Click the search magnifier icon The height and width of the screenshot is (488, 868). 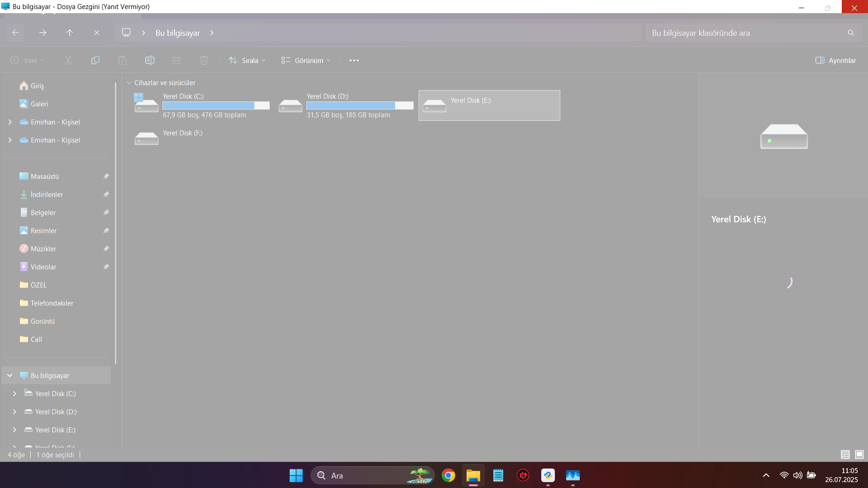tap(851, 33)
